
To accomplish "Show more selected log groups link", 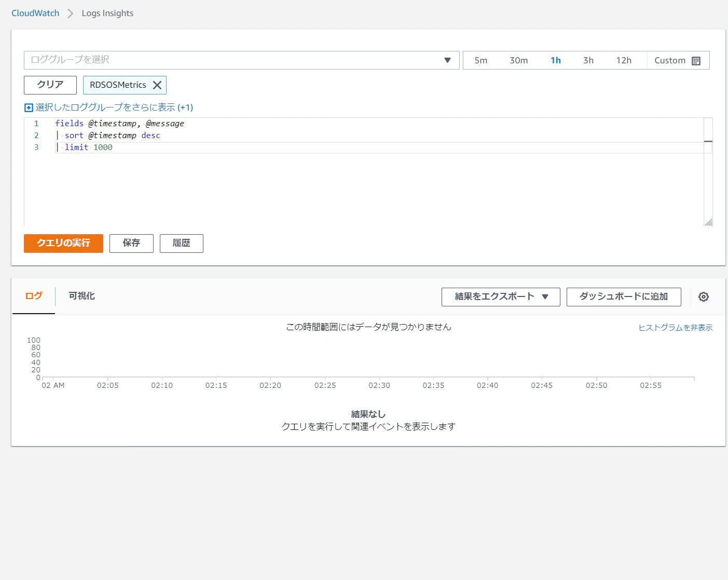I will pyautogui.click(x=114, y=107).
